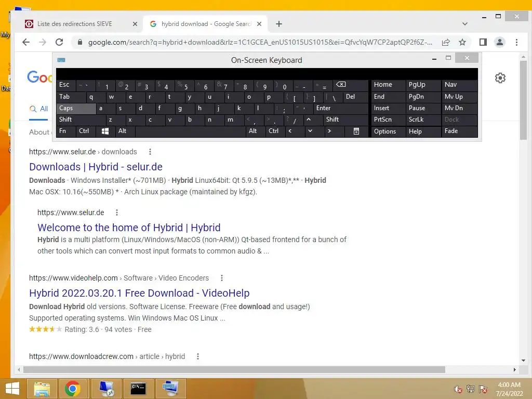Click the Fade key on keyboard
The image size is (532, 399).
tap(459, 131)
